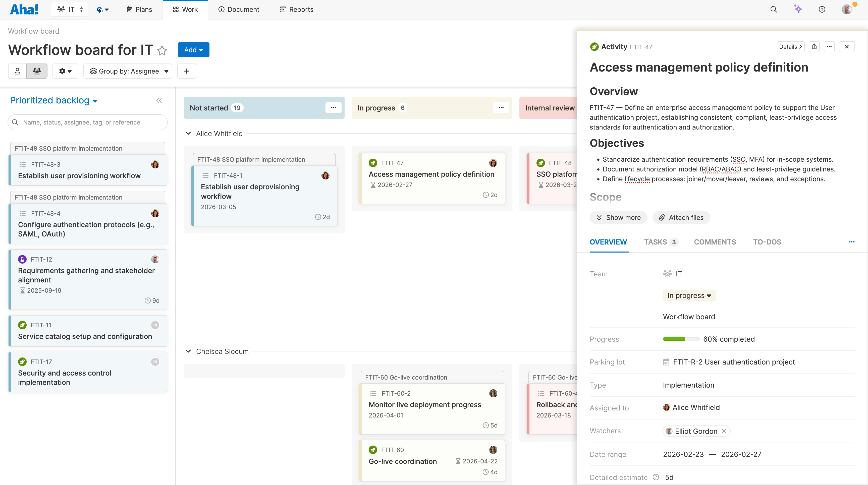This screenshot has width=868, height=485.
Task: Open the In progress status dropdown
Action: 689,295
